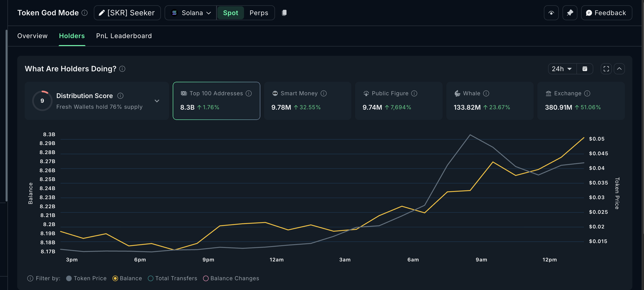Select the Exchange holders card showing 380.91M
Viewport: 644px width, 290px height.
coord(581,101)
